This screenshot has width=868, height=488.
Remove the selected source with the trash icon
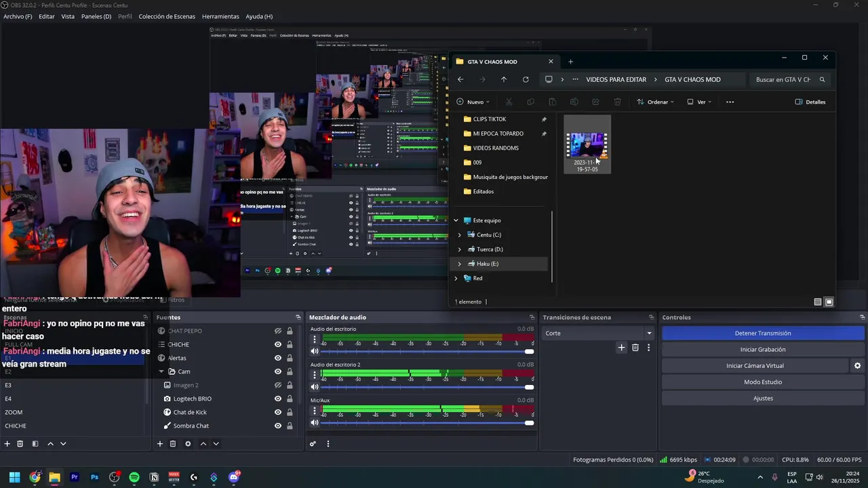[x=173, y=444]
